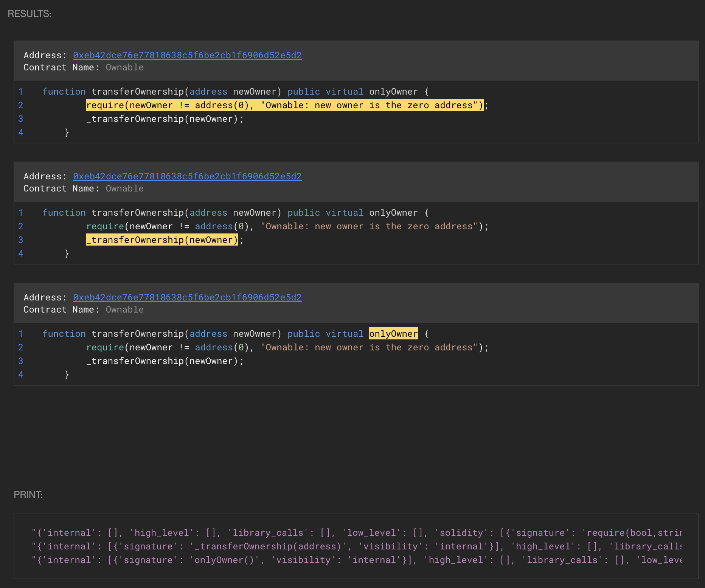
Task: Click the print line with '_transferOwnership(address)' signature
Action: coord(356,546)
